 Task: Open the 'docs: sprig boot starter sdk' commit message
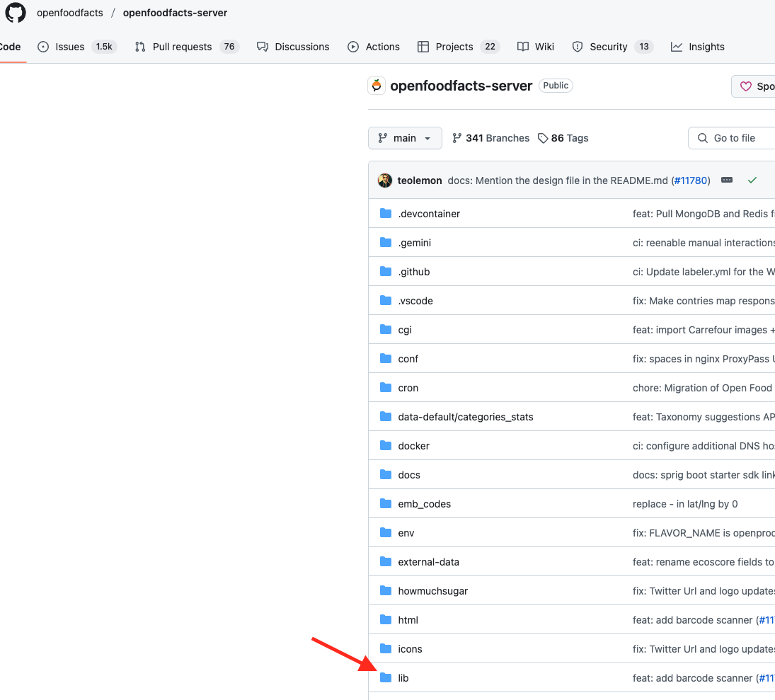click(x=704, y=475)
